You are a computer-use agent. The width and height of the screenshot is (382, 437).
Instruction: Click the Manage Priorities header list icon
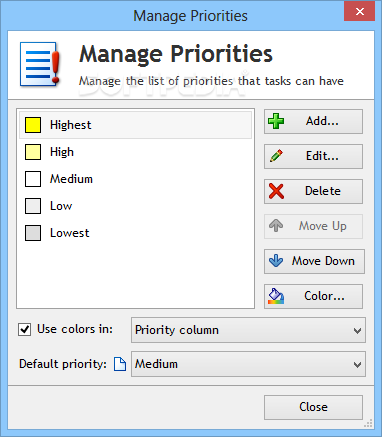[40, 64]
